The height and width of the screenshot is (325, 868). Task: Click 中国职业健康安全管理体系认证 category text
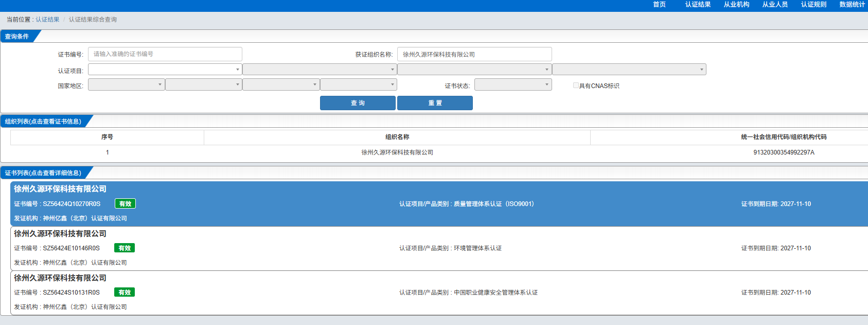(x=495, y=293)
